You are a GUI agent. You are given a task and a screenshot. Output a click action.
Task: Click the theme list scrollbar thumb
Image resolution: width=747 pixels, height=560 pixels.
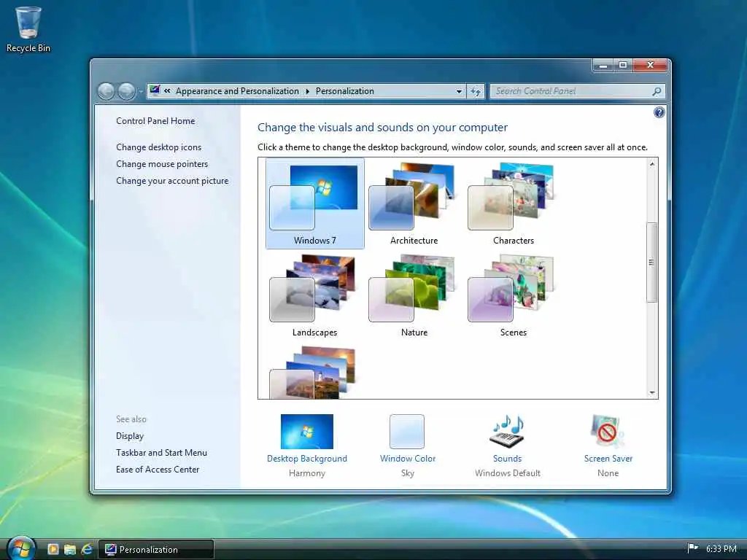(x=651, y=262)
